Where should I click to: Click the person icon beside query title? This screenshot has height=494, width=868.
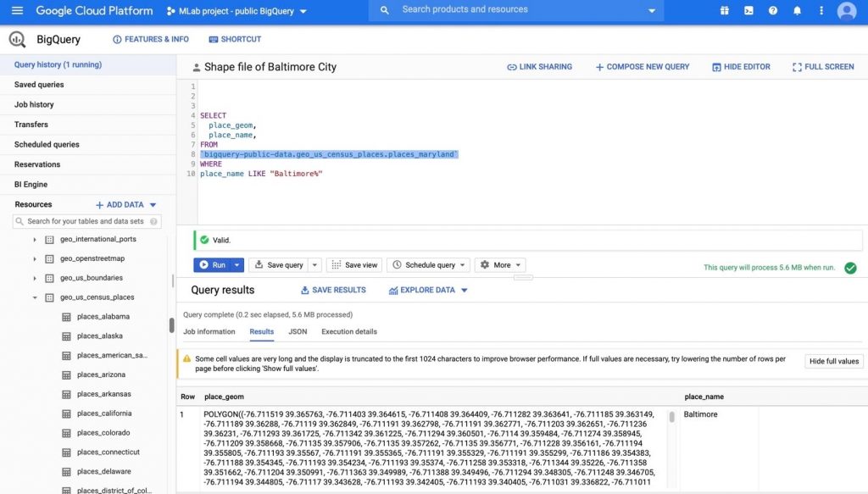coord(196,68)
